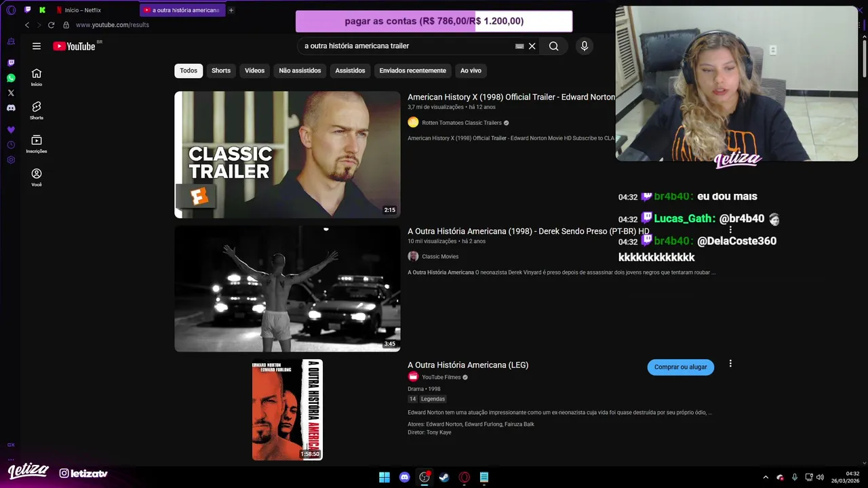Go back to previous page
Screen dimensions: 868x488
point(27,25)
